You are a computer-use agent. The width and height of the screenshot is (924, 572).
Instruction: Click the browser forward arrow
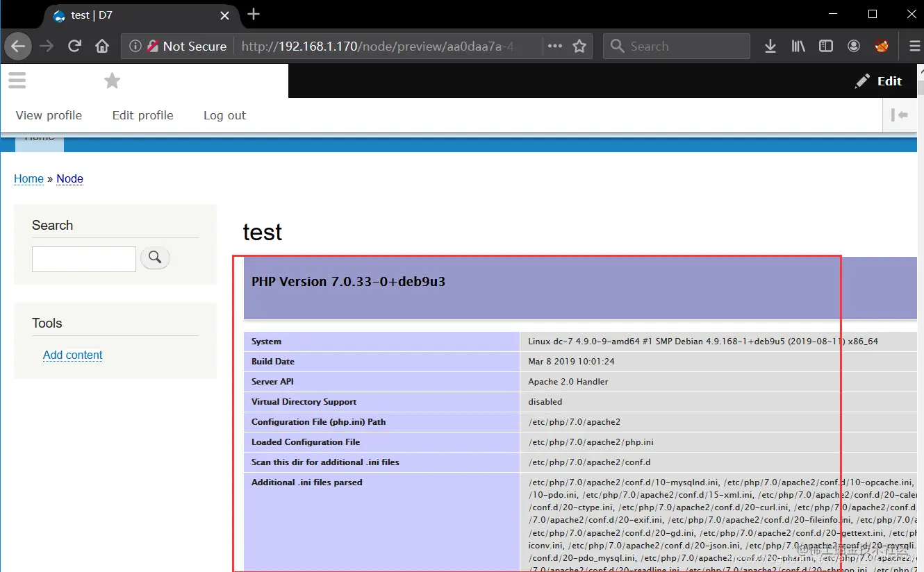click(47, 47)
